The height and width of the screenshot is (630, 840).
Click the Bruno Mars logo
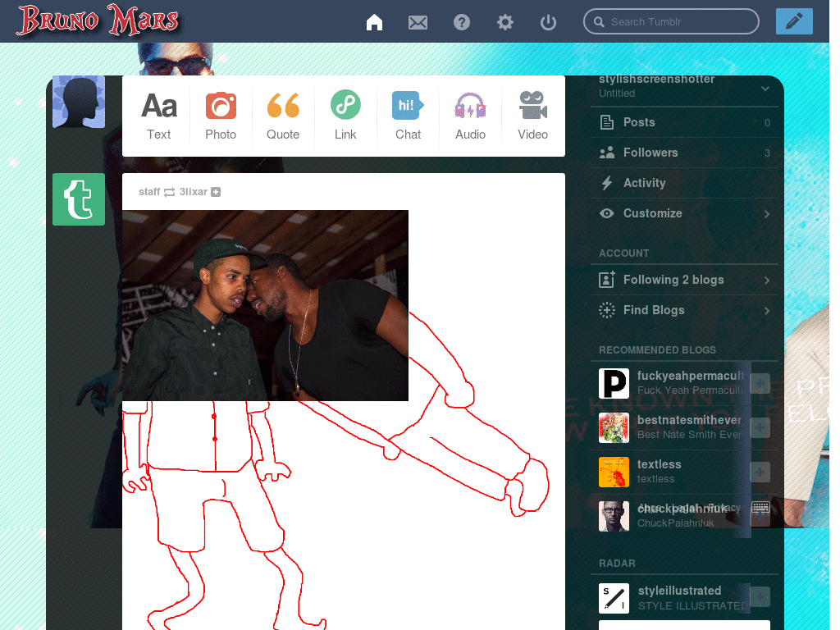click(x=98, y=21)
